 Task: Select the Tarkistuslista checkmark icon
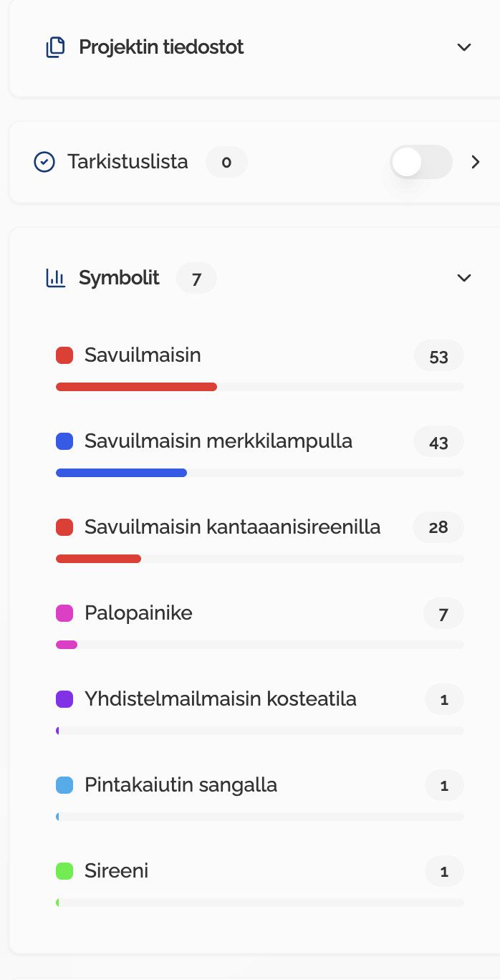tap(44, 162)
